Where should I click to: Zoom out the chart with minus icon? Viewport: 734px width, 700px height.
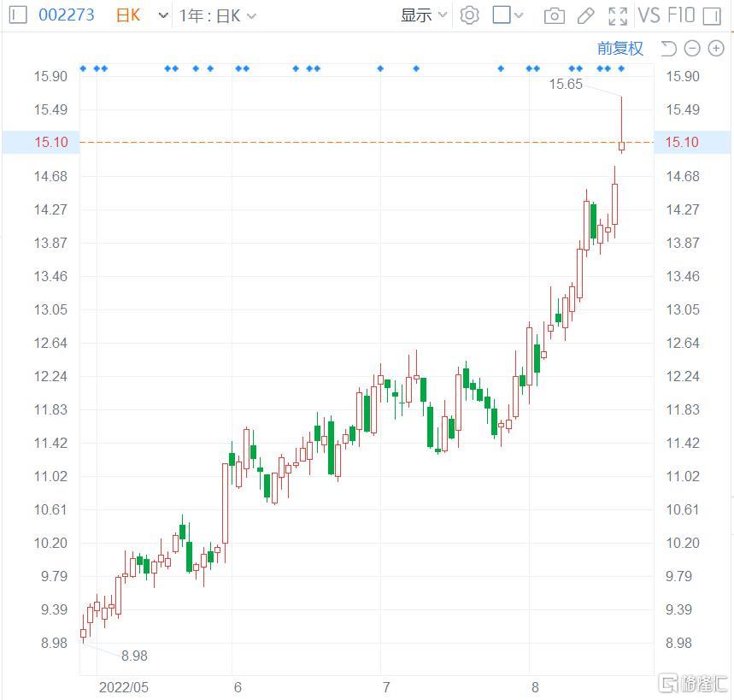click(x=692, y=48)
